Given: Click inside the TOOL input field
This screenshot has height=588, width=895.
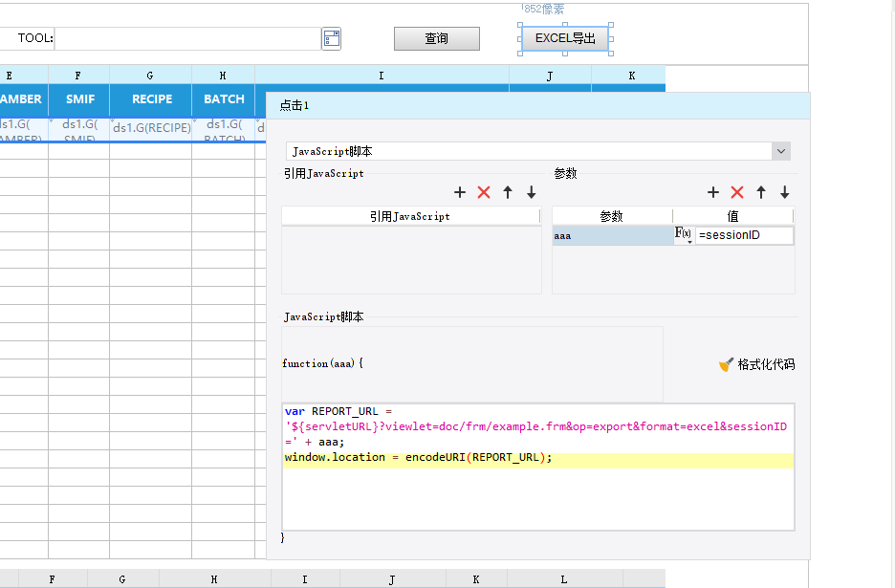Looking at the screenshot, I should 187,38.
